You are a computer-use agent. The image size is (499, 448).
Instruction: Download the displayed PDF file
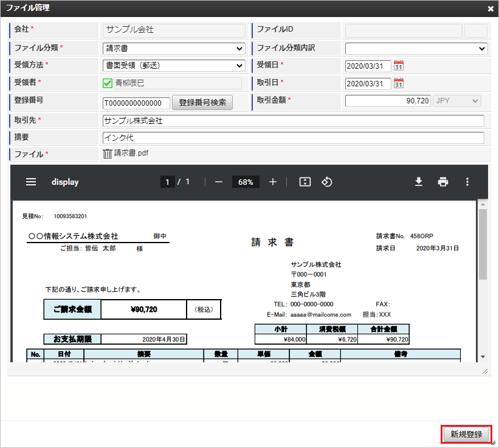(419, 182)
